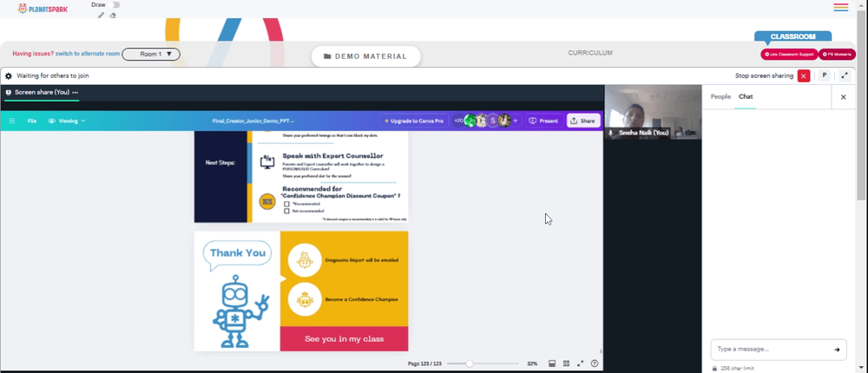Open meeting settings gear icon
Viewport: 868px width, 373px height.
click(x=9, y=75)
